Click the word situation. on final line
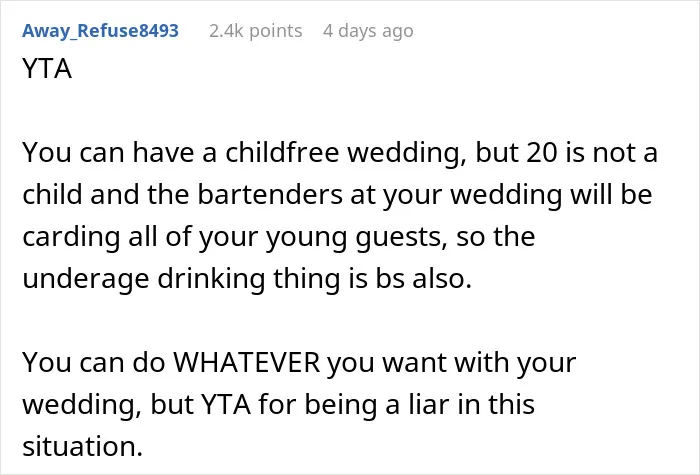This screenshot has width=700, height=475. 83,446
